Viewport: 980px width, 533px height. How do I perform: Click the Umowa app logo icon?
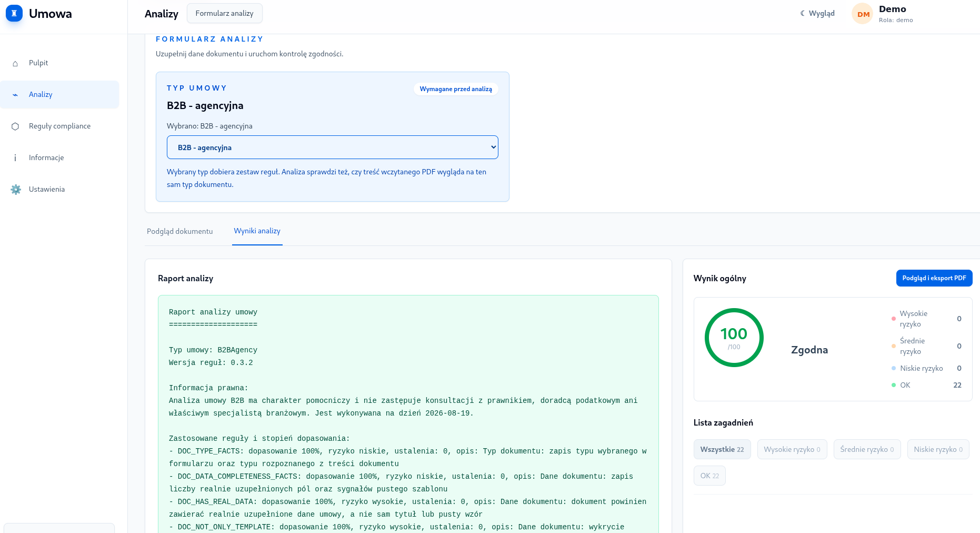pyautogui.click(x=14, y=13)
